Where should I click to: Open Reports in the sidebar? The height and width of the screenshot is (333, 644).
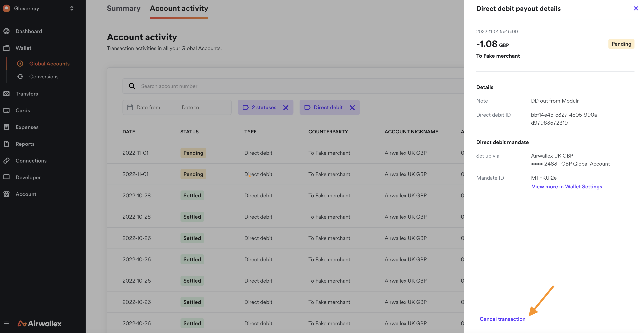[x=25, y=144]
